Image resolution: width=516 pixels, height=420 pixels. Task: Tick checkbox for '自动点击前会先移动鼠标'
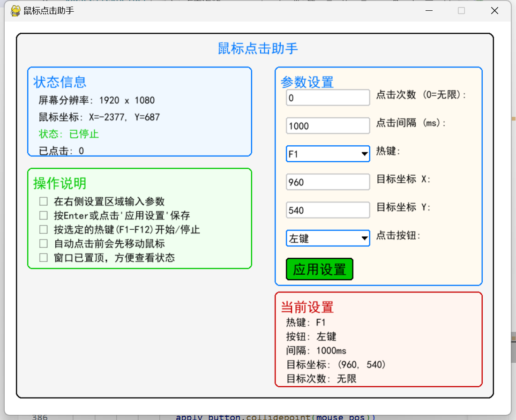click(x=44, y=243)
